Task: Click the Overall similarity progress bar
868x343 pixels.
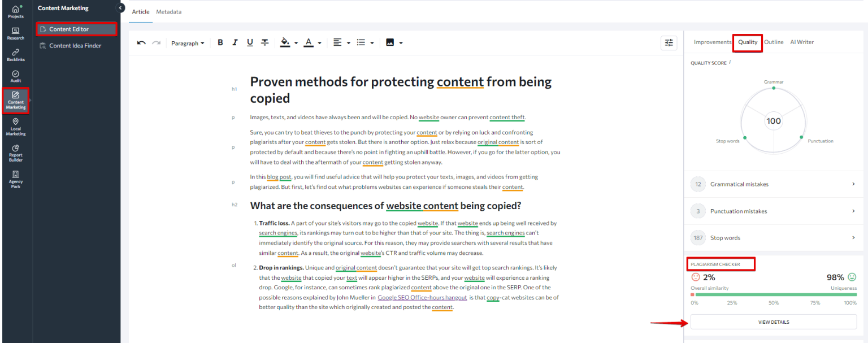Action: [x=773, y=294]
